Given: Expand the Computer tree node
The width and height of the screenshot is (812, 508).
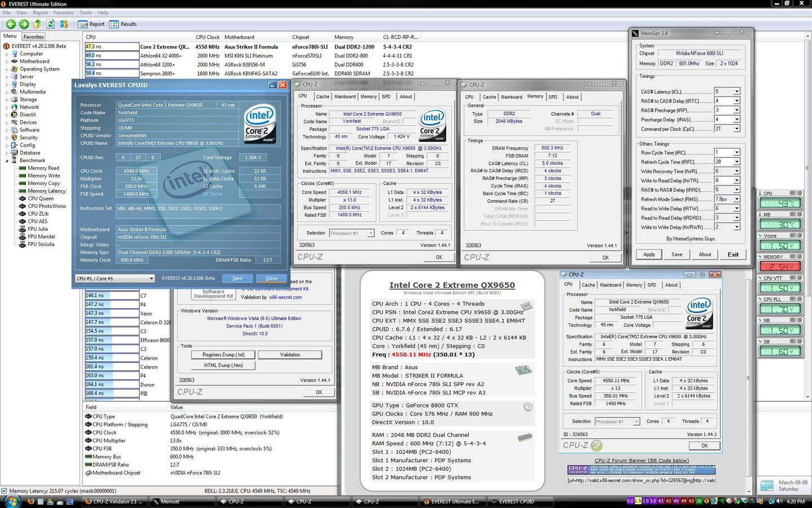Looking at the screenshot, I should click(8, 54).
